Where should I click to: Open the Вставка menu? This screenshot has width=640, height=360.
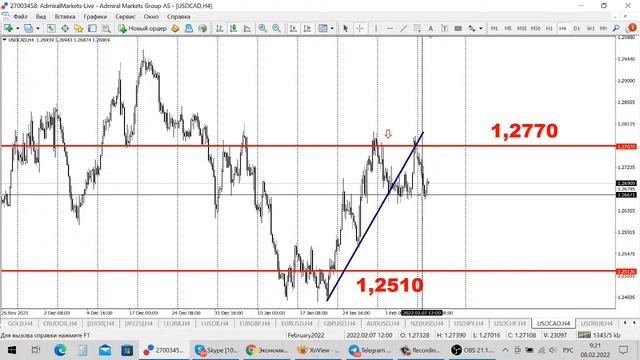coord(65,17)
